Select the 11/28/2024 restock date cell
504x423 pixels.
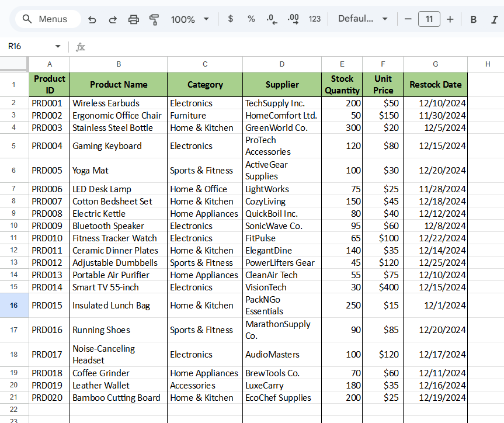435,189
